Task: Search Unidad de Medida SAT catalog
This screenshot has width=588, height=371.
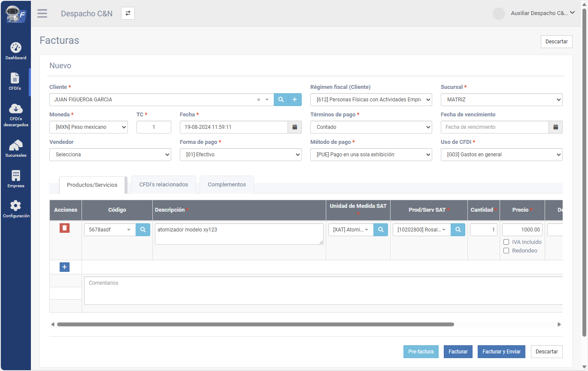Action: coord(381,230)
